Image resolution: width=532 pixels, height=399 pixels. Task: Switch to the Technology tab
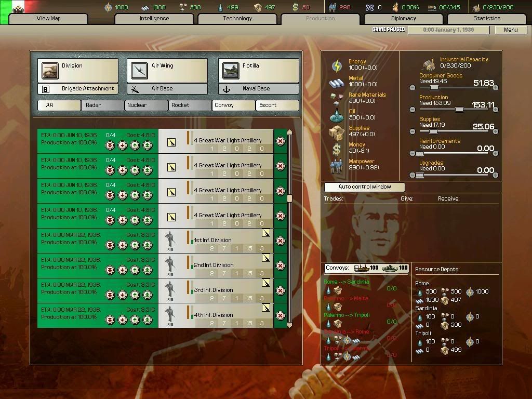pyautogui.click(x=237, y=19)
